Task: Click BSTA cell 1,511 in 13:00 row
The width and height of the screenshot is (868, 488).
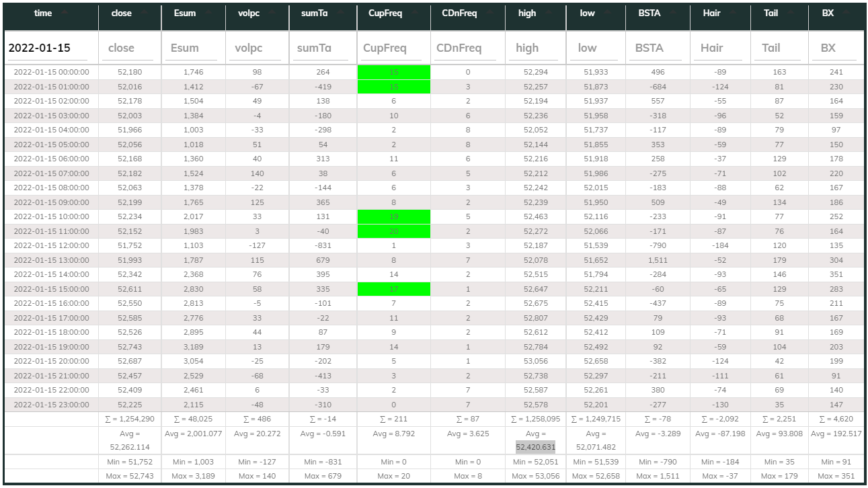Action: pos(658,260)
